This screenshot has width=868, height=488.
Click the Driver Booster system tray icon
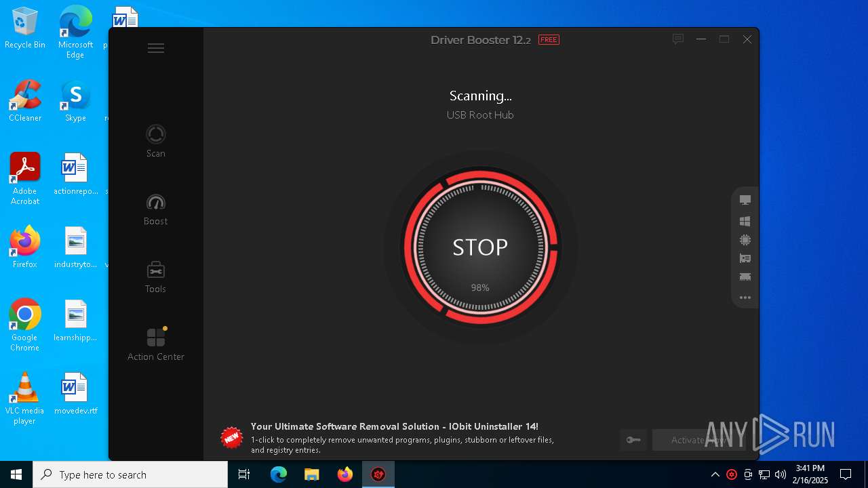(x=732, y=474)
